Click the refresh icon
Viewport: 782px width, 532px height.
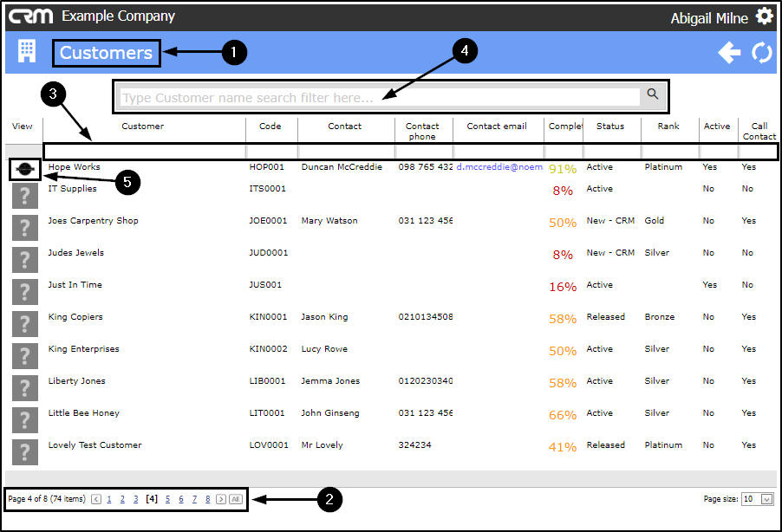[762, 52]
